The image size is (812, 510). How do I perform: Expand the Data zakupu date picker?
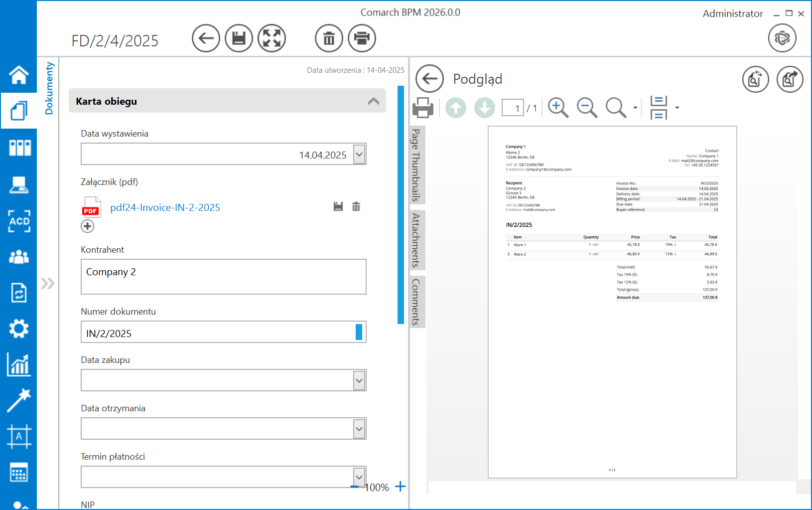tap(359, 380)
